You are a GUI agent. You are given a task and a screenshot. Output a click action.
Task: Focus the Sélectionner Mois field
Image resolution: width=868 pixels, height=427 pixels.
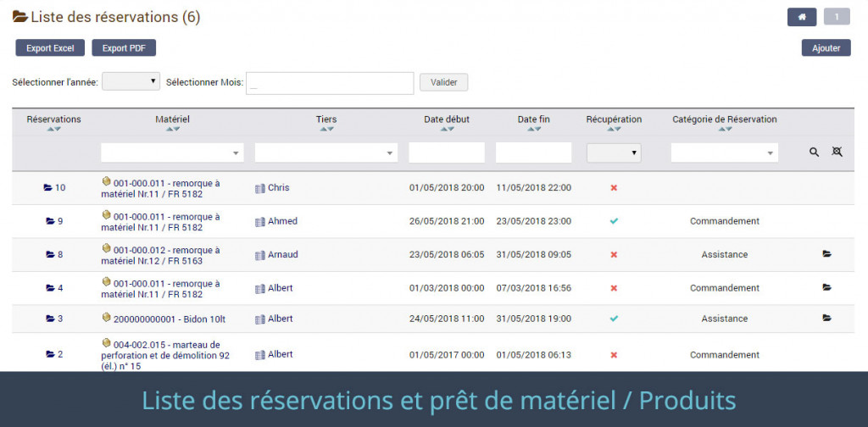(330, 83)
